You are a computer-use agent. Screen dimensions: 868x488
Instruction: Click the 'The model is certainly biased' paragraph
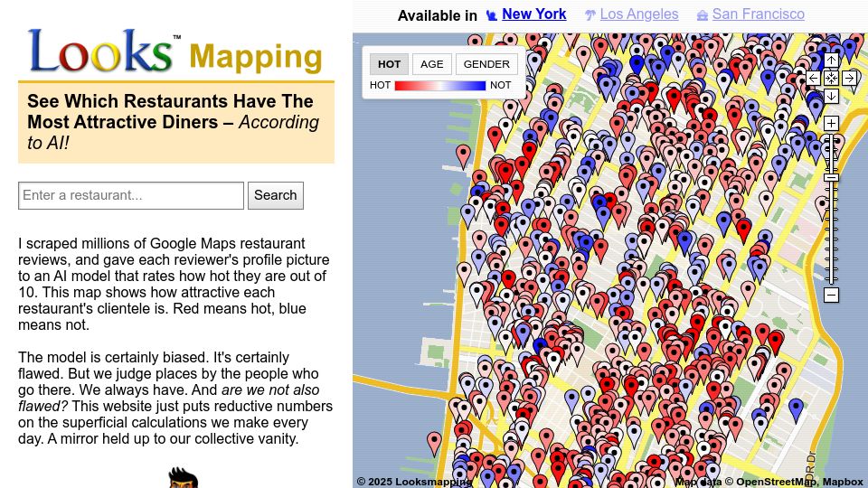click(x=175, y=398)
